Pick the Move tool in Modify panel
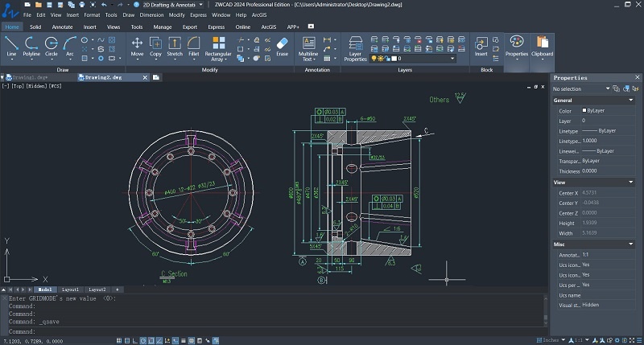This screenshot has width=644, height=345. [x=137, y=45]
